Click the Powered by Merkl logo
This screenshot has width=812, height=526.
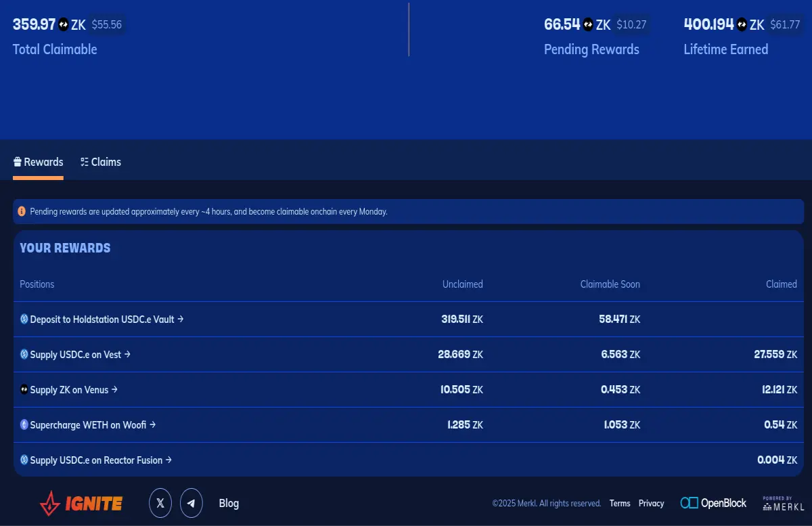pos(784,503)
